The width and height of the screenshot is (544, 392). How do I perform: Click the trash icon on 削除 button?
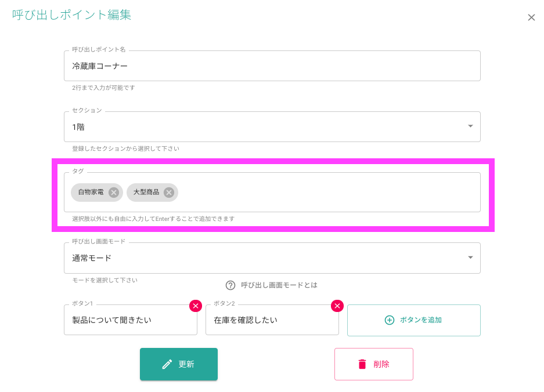click(x=362, y=364)
